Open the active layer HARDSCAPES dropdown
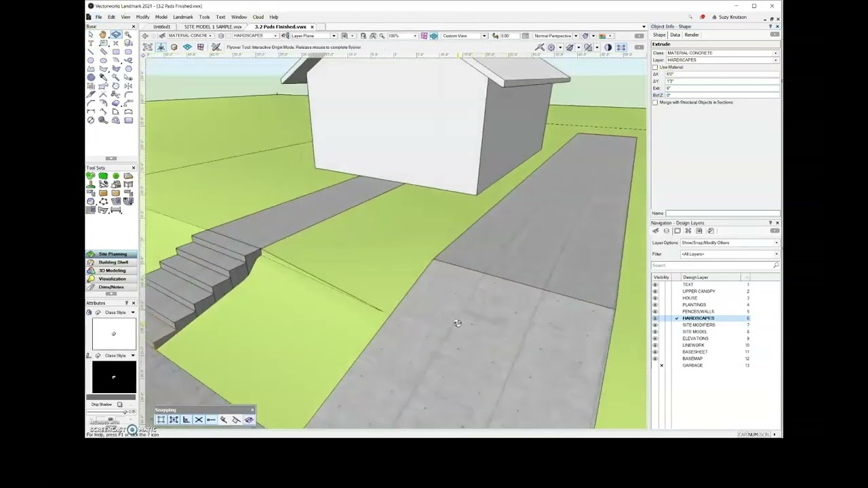Viewport: 868px width, 488px height. point(257,36)
